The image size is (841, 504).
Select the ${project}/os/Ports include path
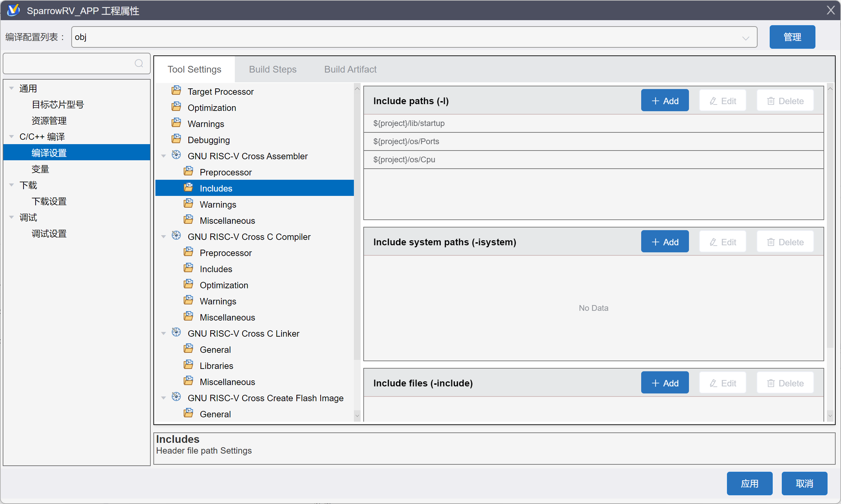tap(406, 141)
